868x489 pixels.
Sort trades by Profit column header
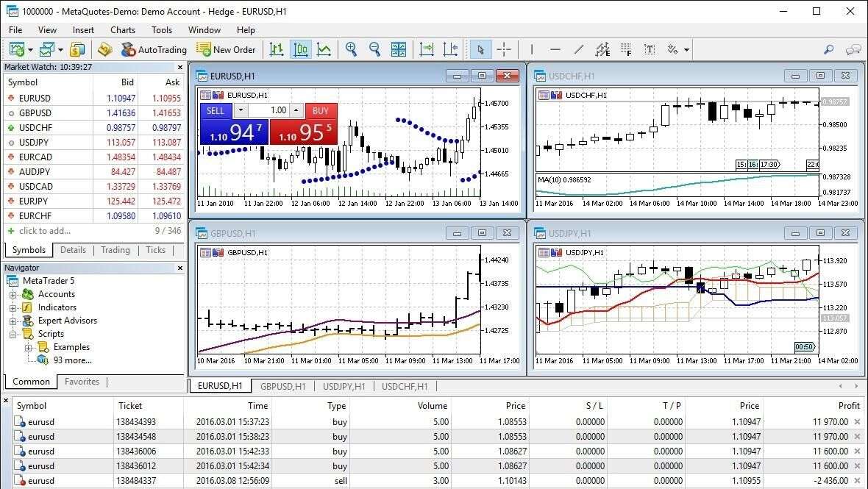849,405
